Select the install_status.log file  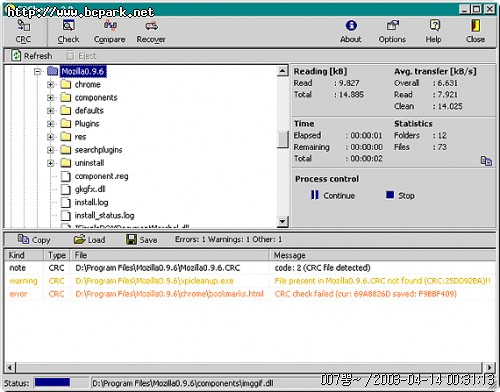(104, 215)
